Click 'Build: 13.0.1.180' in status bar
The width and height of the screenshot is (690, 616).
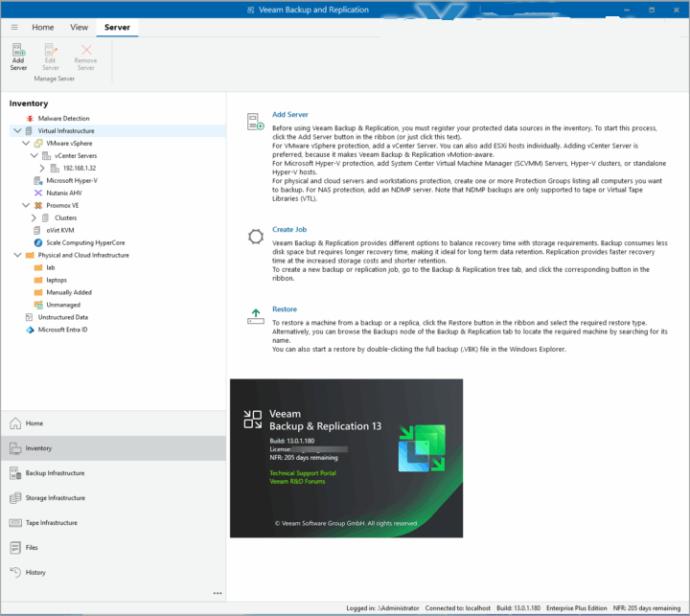(518, 608)
